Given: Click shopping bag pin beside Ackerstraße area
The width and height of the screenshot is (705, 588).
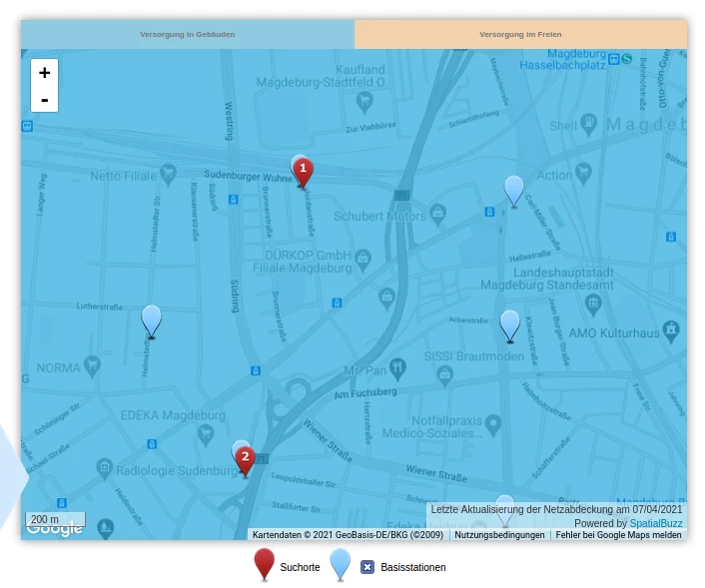Looking at the screenshot, I should tap(386, 298).
